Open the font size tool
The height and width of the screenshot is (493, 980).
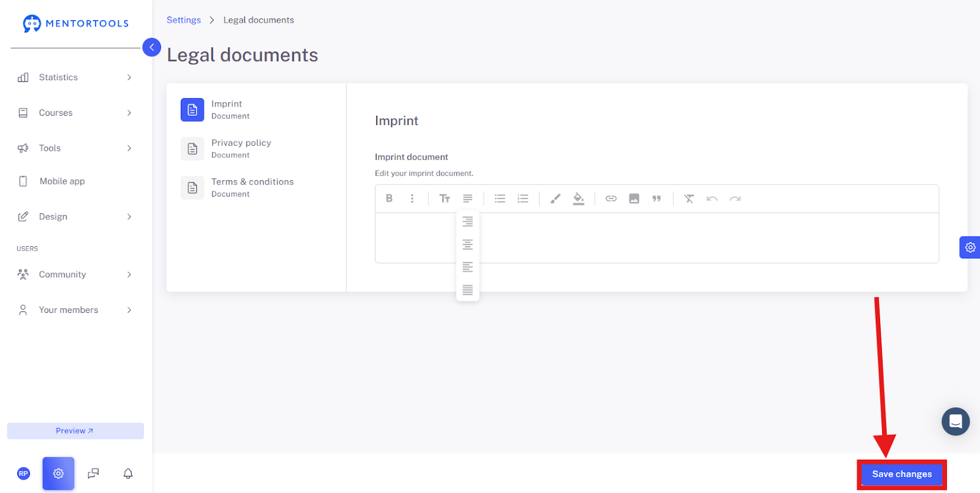pos(445,198)
